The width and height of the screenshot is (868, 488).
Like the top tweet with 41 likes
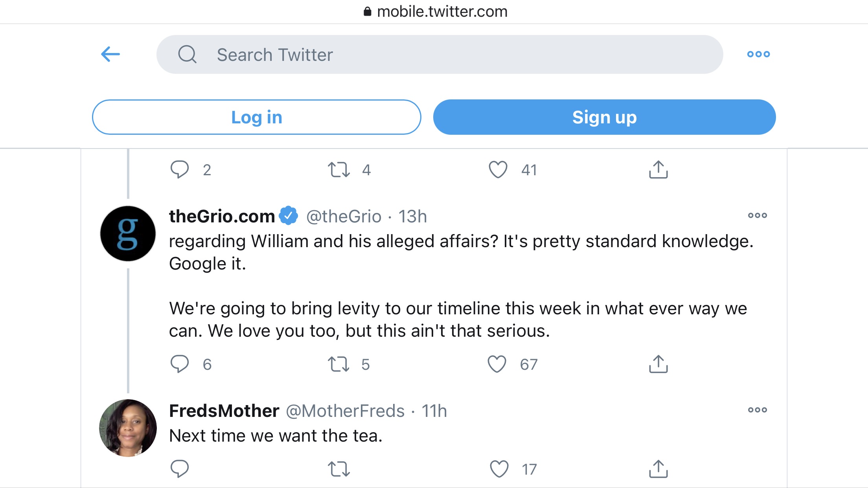(x=498, y=170)
